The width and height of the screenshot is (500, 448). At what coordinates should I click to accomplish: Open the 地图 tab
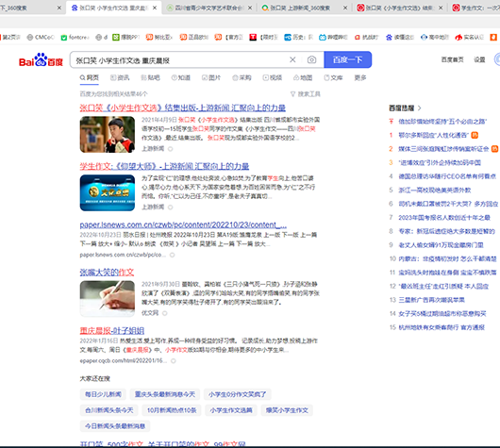click(303, 77)
